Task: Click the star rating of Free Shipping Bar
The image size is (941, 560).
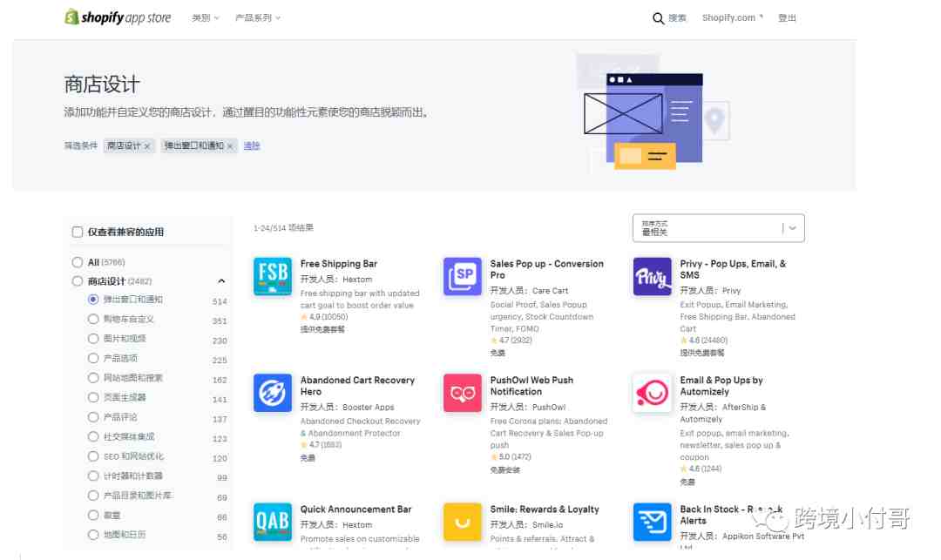Action: point(324,316)
